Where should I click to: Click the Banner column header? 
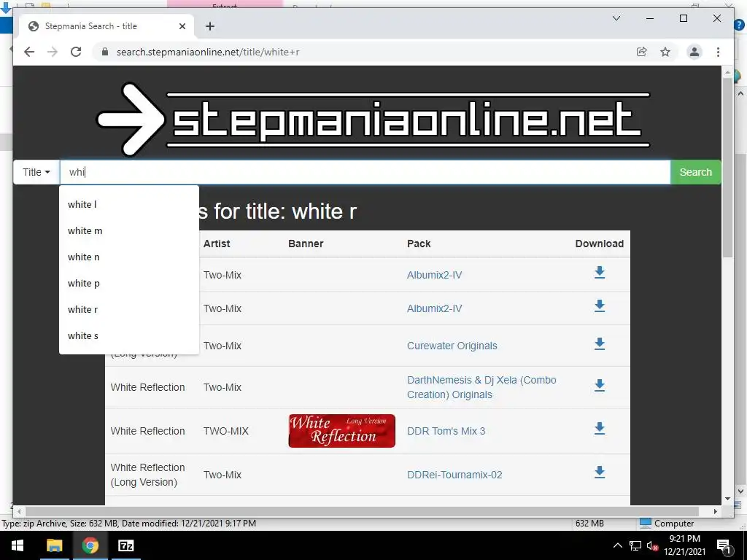point(306,244)
